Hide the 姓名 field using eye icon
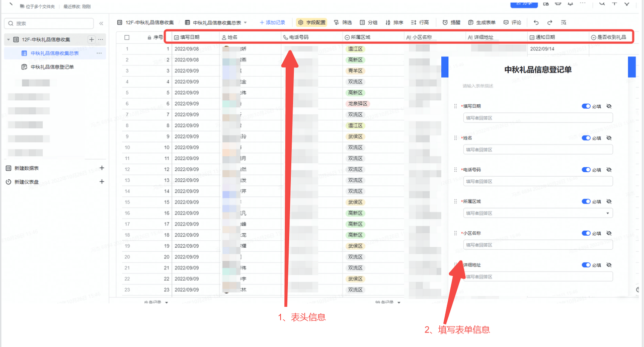The image size is (644, 347). tap(609, 138)
